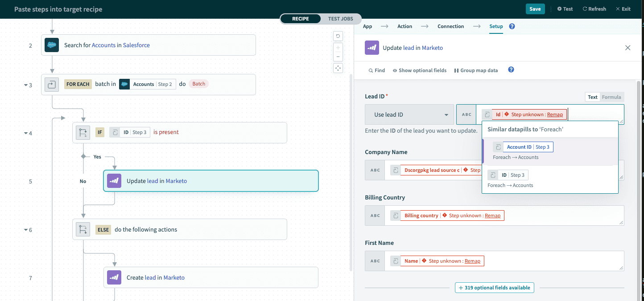The width and height of the screenshot is (644, 301).
Task: Collapse step 3 using its chevron
Action: point(26,85)
